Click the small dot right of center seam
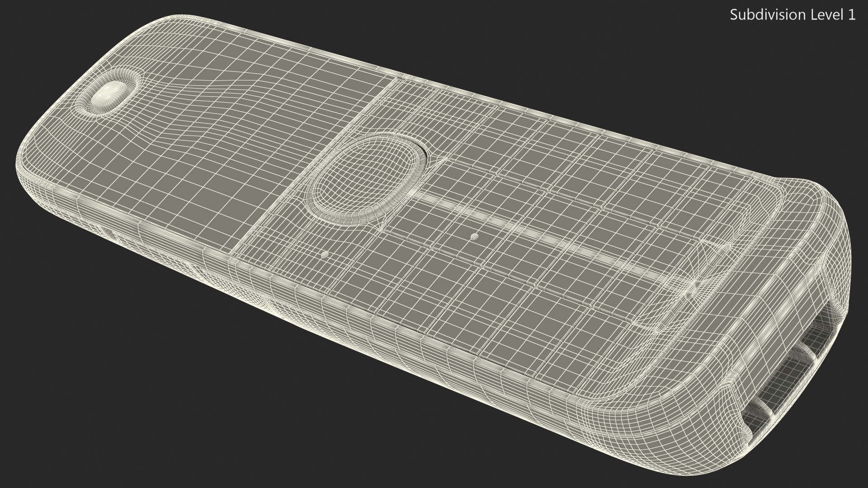Viewport: 868px width, 488px height. (474, 236)
